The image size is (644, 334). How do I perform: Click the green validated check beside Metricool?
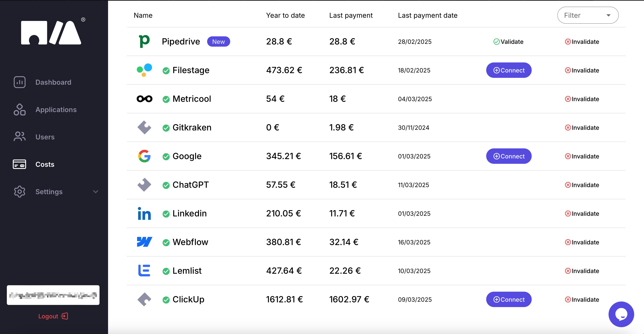[166, 99]
